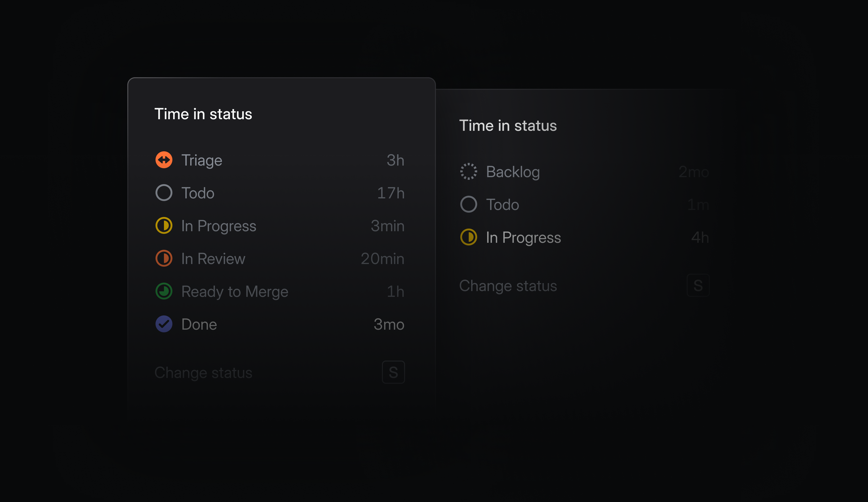Click the Todo circle icon

[164, 193]
